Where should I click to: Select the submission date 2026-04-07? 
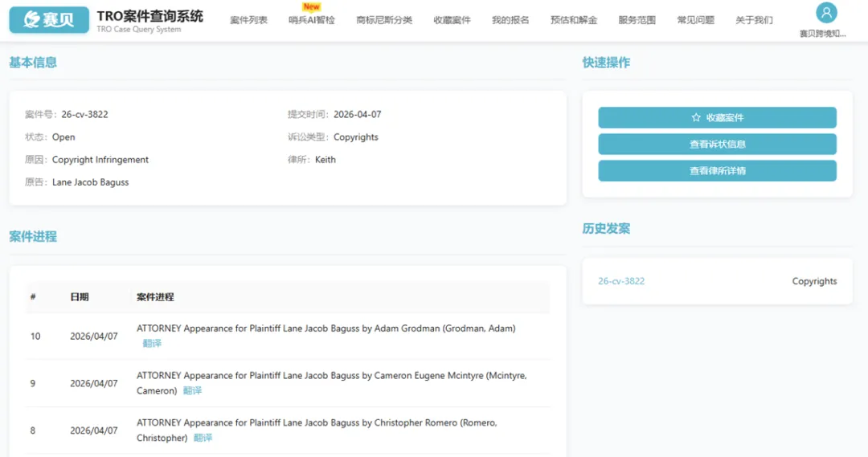[x=357, y=115]
